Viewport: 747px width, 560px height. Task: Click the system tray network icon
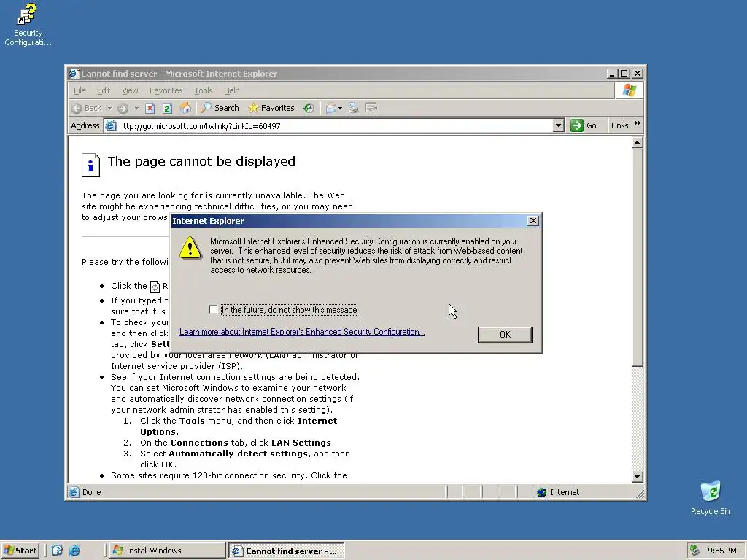695,551
